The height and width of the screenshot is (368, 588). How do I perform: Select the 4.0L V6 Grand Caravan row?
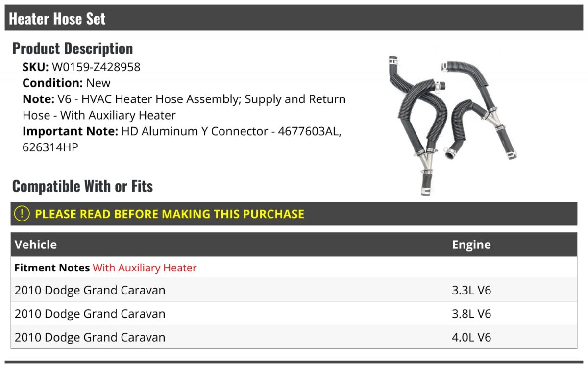(x=294, y=337)
